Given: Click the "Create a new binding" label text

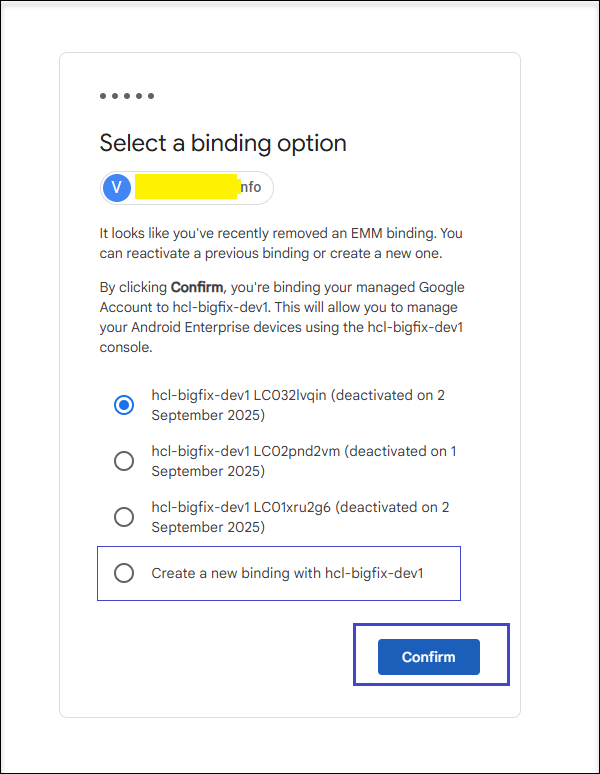Looking at the screenshot, I should point(288,574).
